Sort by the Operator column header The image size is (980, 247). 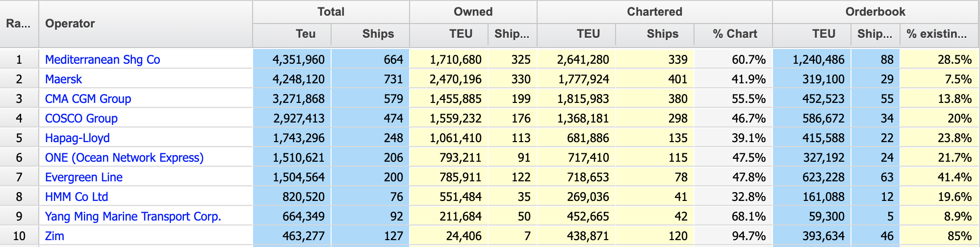[x=70, y=24]
